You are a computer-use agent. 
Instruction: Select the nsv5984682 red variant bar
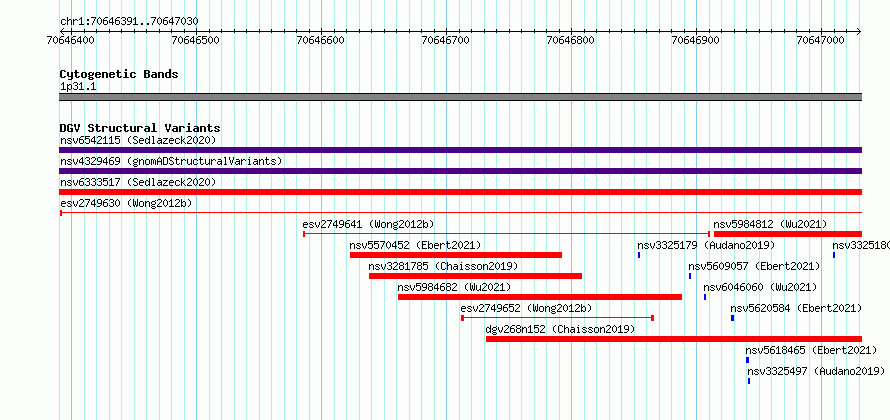click(540, 297)
